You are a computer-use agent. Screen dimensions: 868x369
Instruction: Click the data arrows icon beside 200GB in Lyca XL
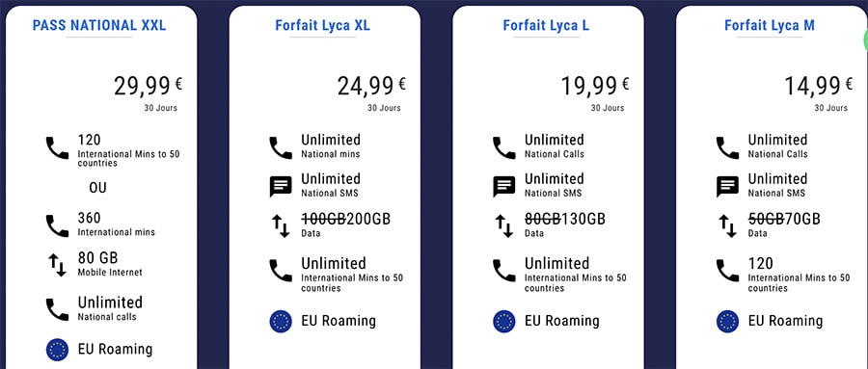(281, 226)
